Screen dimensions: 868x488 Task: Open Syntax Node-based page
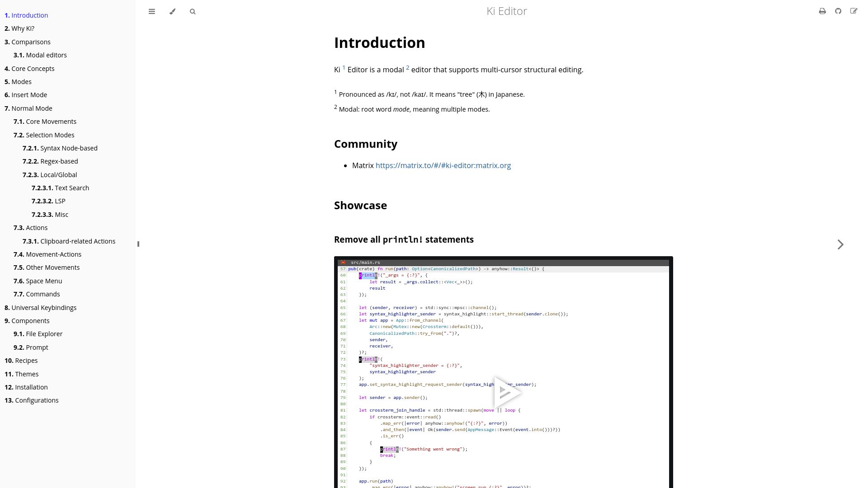60,148
